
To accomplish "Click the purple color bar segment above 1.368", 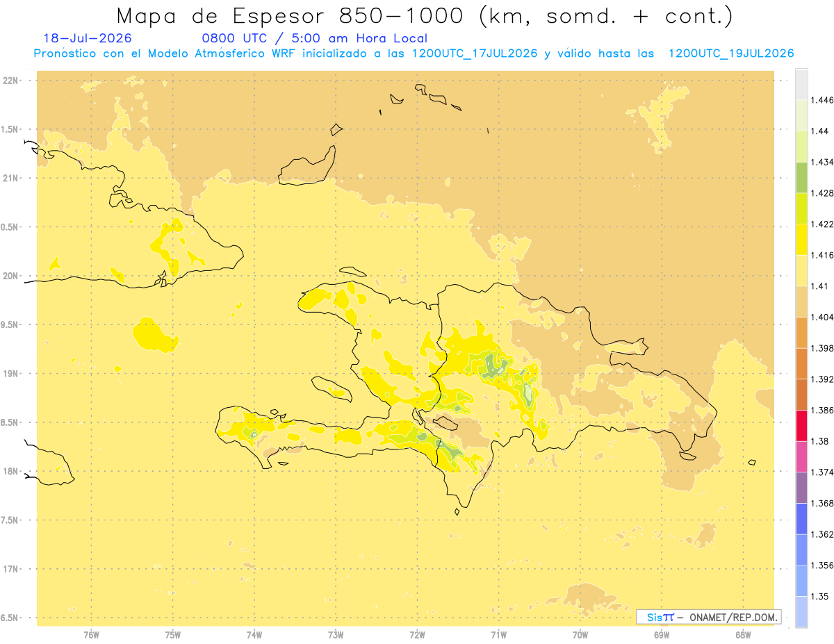I will (801, 487).
